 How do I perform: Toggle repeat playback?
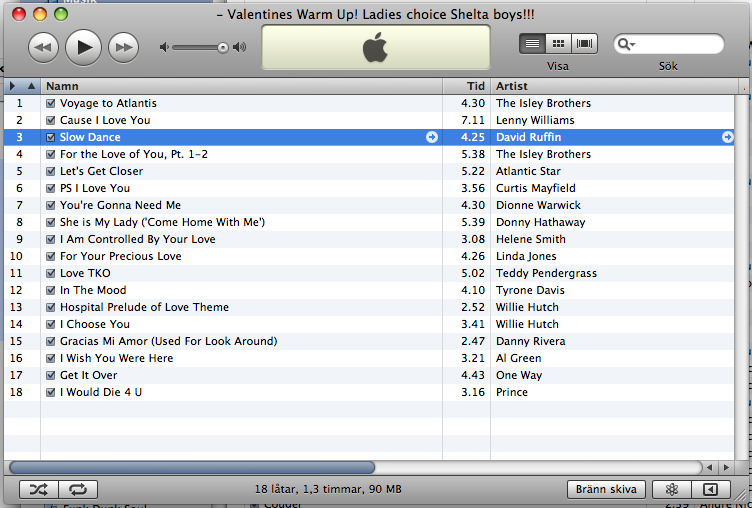78,489
